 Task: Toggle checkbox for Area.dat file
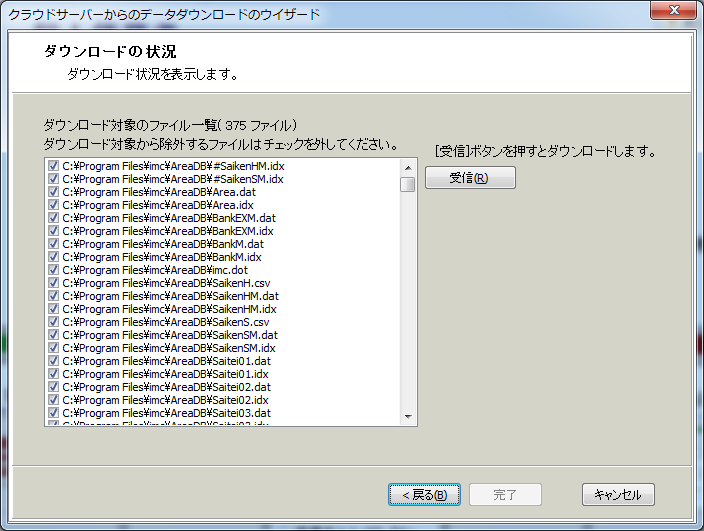point(54,192)
